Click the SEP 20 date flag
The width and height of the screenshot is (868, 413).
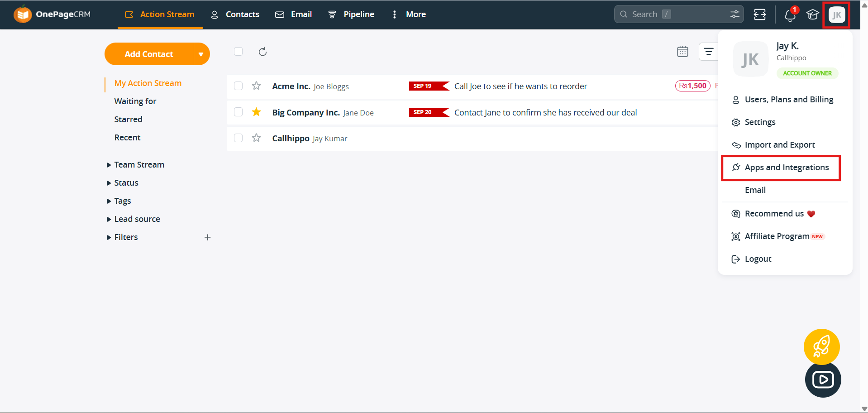tap(429, 112)
